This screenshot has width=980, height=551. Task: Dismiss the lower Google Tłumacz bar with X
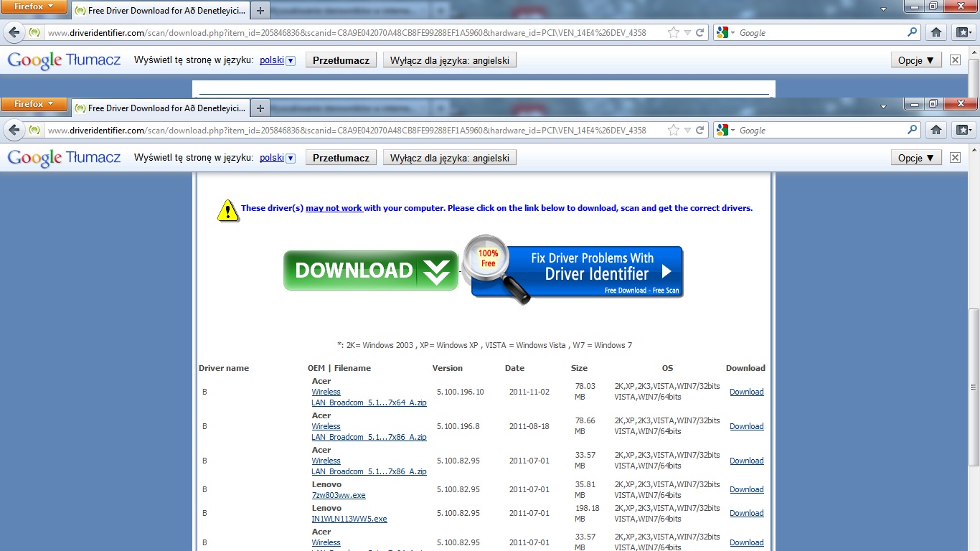click(x=955, y=158)
